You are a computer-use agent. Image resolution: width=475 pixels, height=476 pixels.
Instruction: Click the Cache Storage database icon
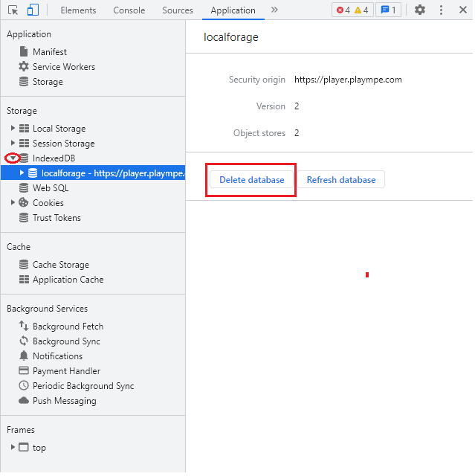coord(24,266)
